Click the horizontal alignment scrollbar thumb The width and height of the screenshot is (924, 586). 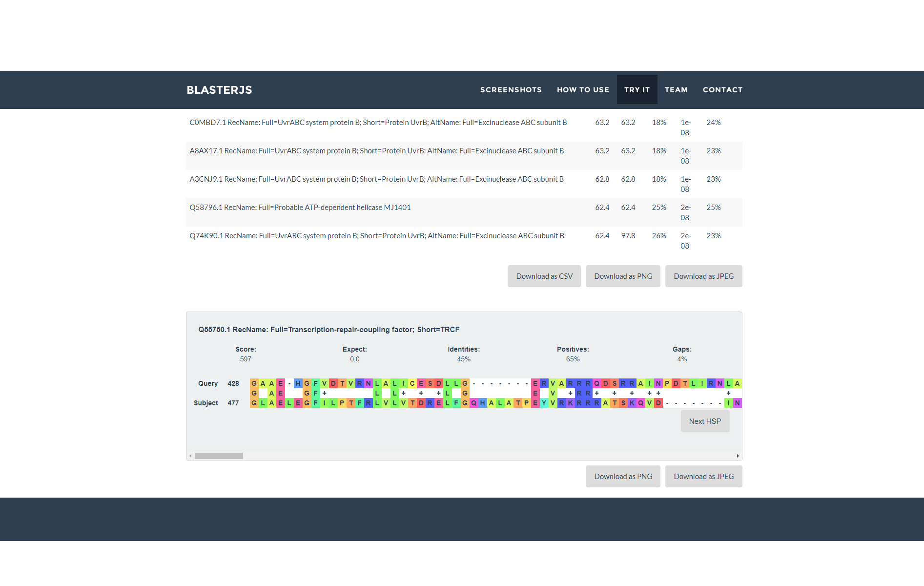(219, 456)
